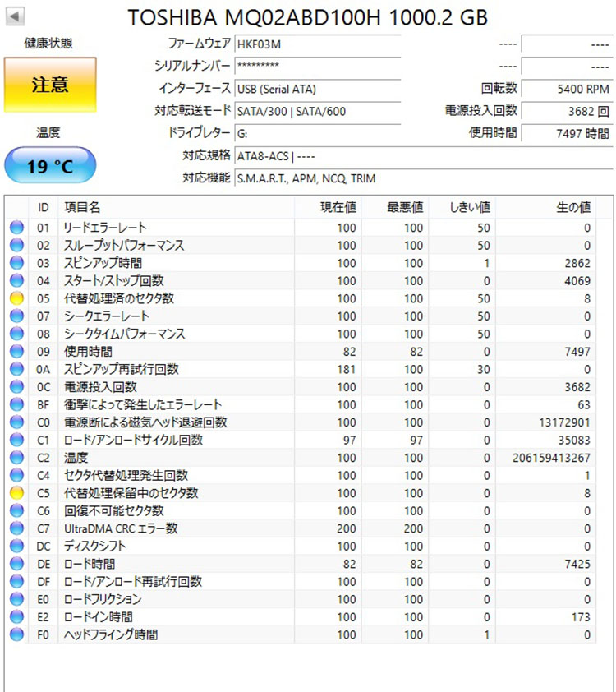Click the blue status icon for row 04
Viewport: 616px width, 692px height.
[16, 281]
